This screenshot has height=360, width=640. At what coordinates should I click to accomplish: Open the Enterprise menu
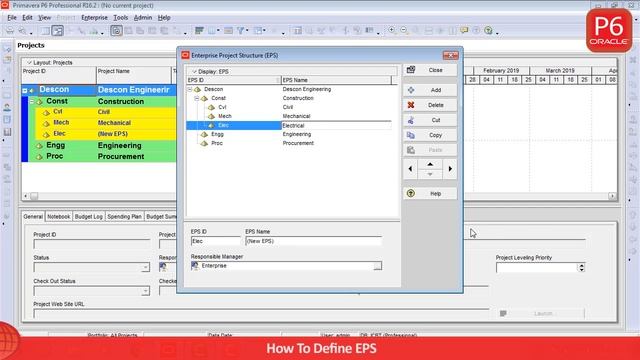(x=94, y=18)
